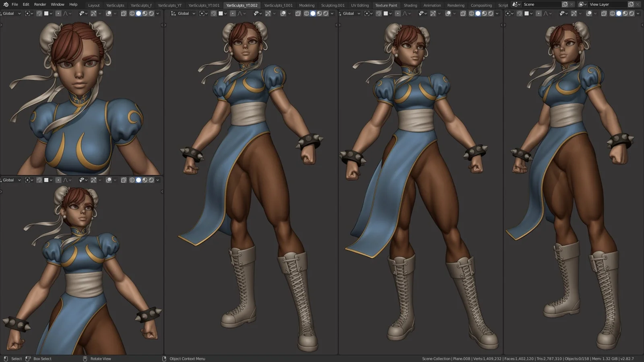Click the X to unlink the Scene
Screen dimensions: 644x362
coord(571,4)
